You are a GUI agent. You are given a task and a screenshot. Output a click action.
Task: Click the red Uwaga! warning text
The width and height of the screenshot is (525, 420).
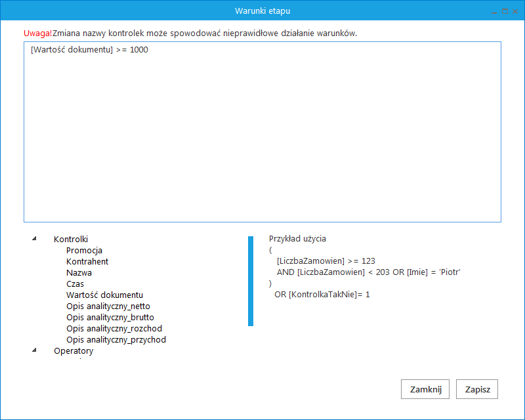point(38,33)
